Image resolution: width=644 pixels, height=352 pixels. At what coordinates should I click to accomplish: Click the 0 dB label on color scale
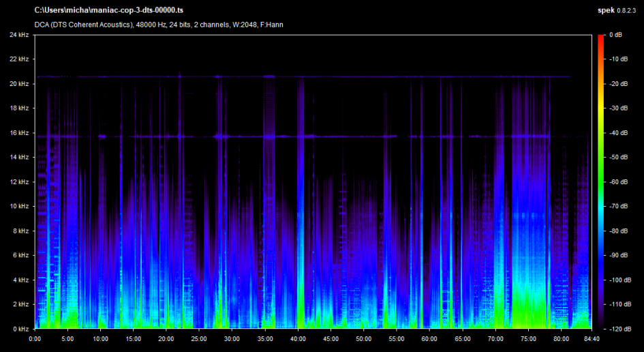pos(615,34)
